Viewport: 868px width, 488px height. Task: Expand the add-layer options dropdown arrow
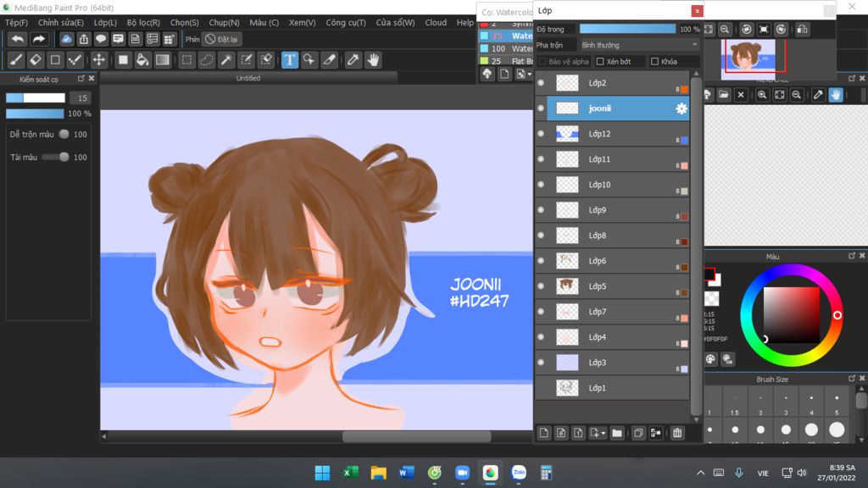[x=603, y=433]
